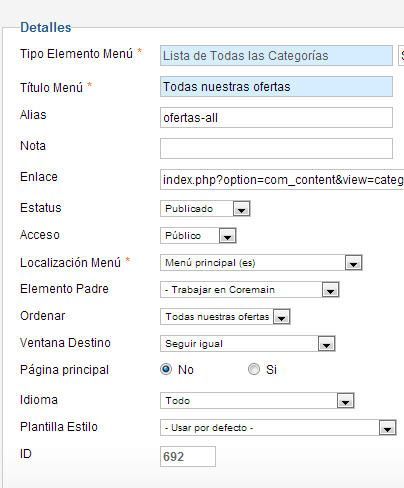Select the Si radio for Página principal

tap(254, 369)
